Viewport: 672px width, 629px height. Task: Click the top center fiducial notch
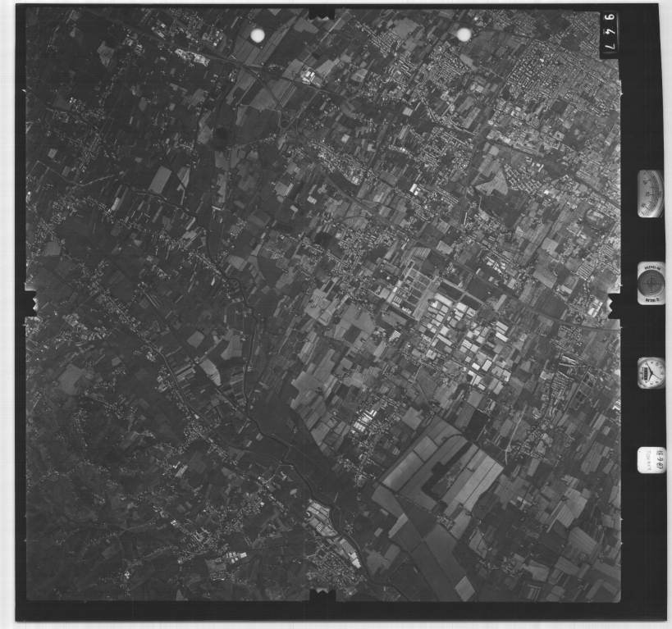coord(322,13)
